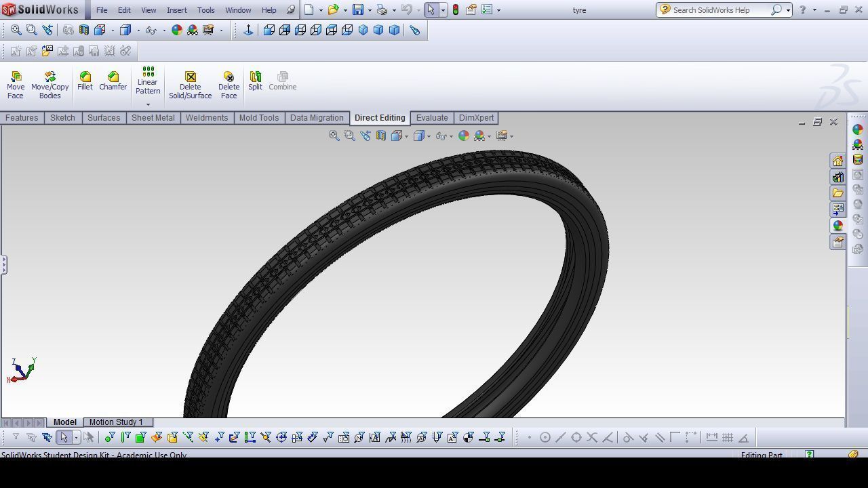Click the Print icon
The height and width of the screenshot is (488, 868).
pyautogui.click(x=382, y=10)
